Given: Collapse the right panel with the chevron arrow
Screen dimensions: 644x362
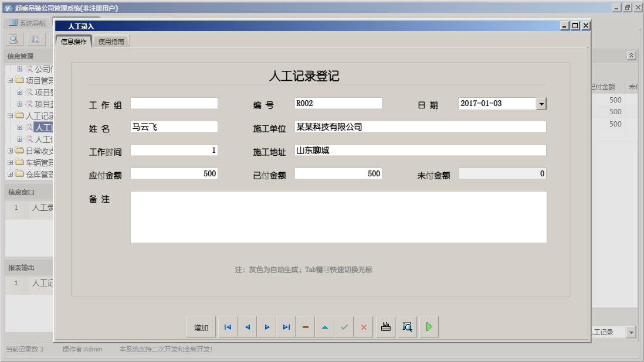Looking at the screenshot, I should (630, 56).
